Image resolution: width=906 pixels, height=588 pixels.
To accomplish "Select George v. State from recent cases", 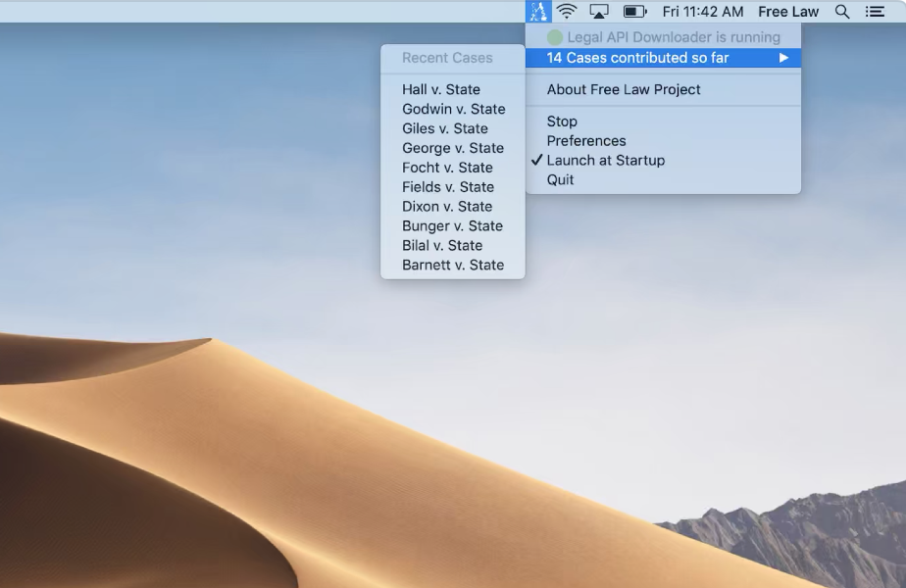I will click(453, 148).
